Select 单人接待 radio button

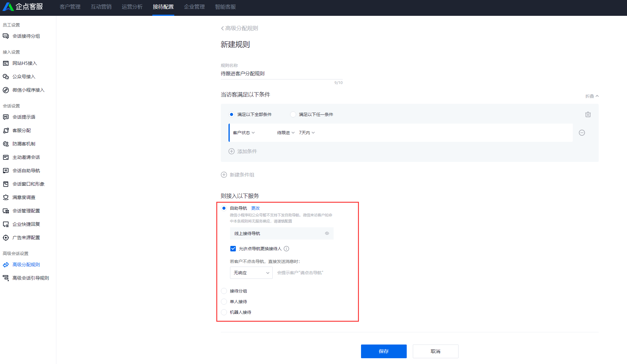pyautogui.click(x=224, y=302)
